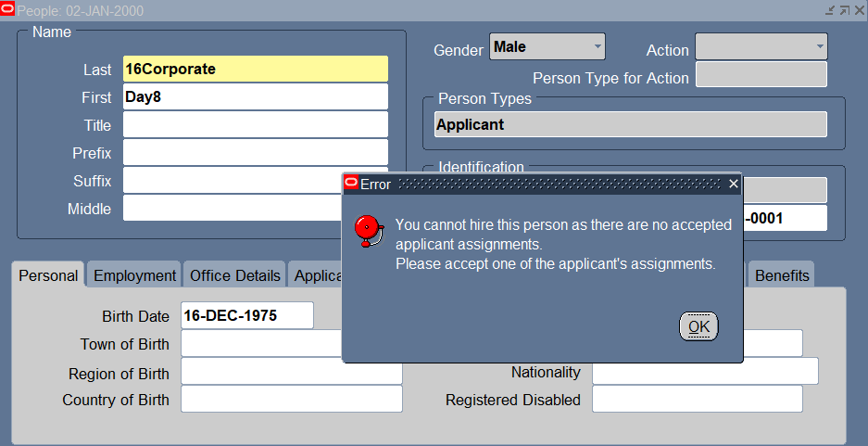Switch to the Employment tab

click(134, 275)
